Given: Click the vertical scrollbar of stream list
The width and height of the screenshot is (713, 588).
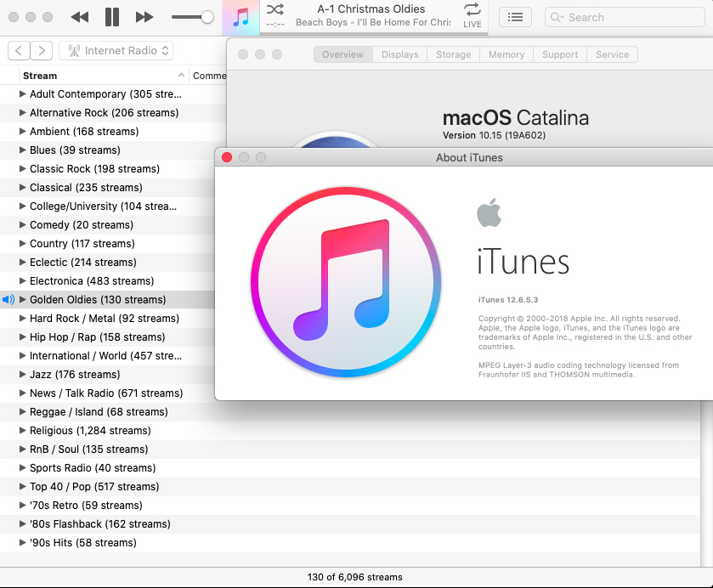Looking at the screenshot, I should pos(706,483).
